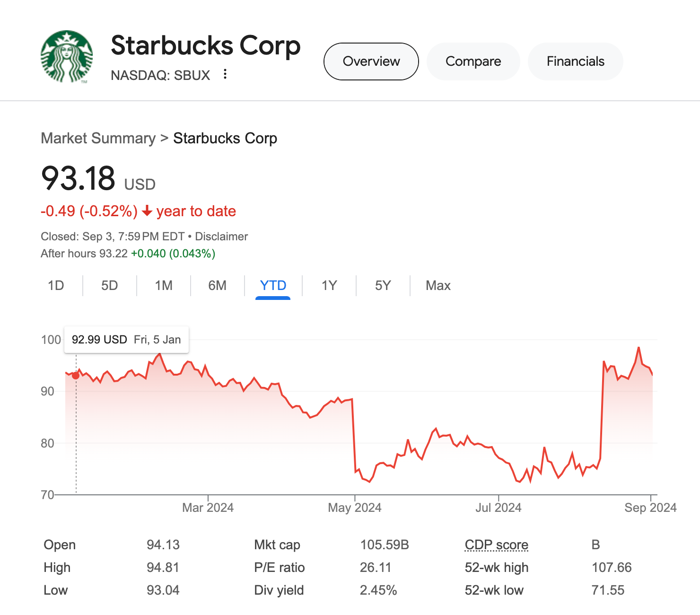
Task: Click the CDP score label
Action: pyautogui.click(x=496, y=545)
